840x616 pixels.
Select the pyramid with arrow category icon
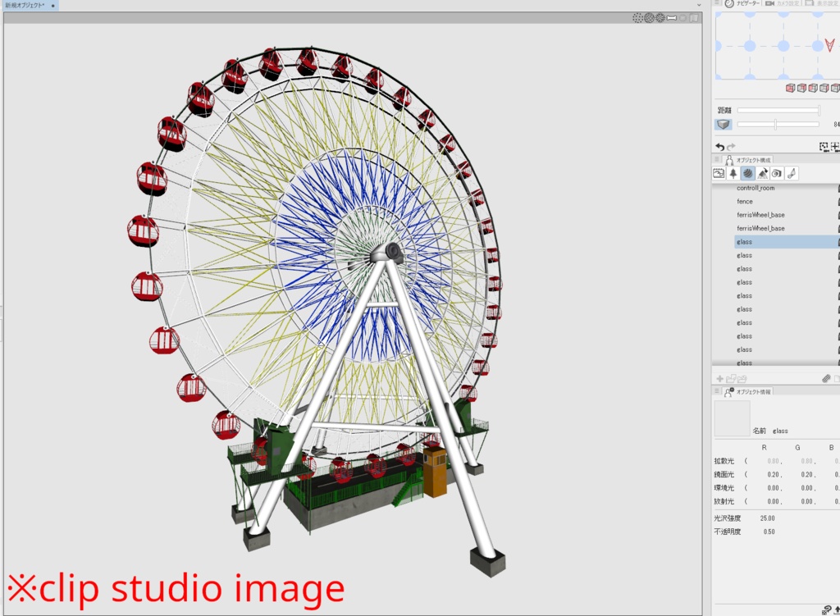pyautogui.click(x=762, y=173)
